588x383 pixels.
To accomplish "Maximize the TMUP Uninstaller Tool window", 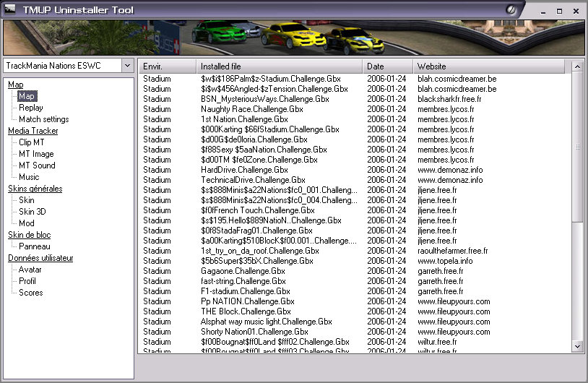I will [x=559, y=12].
